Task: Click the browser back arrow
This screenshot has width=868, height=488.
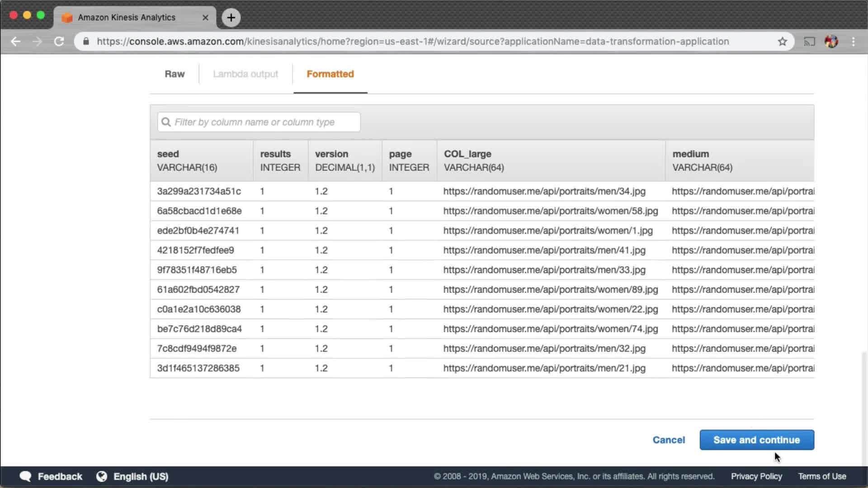Action: [x=16, y=42]
